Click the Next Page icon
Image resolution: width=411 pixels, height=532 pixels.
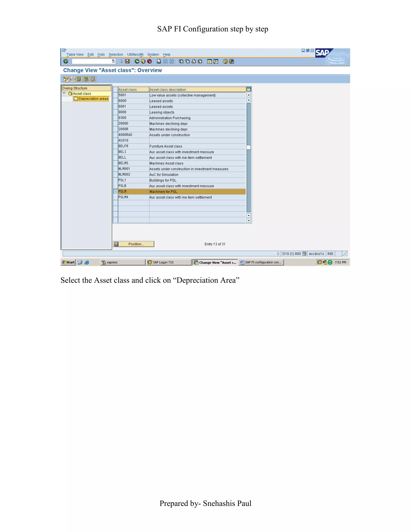pos(194,61)
